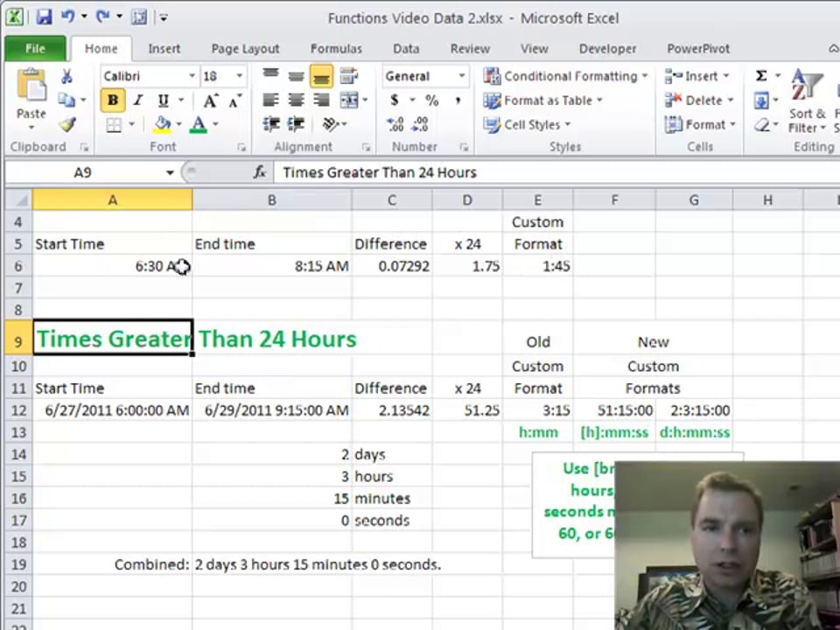Image resolution: width=840 pixels, height=630 pixels.
Task: Toggle Underline formatting
Action: coord(164,100)
